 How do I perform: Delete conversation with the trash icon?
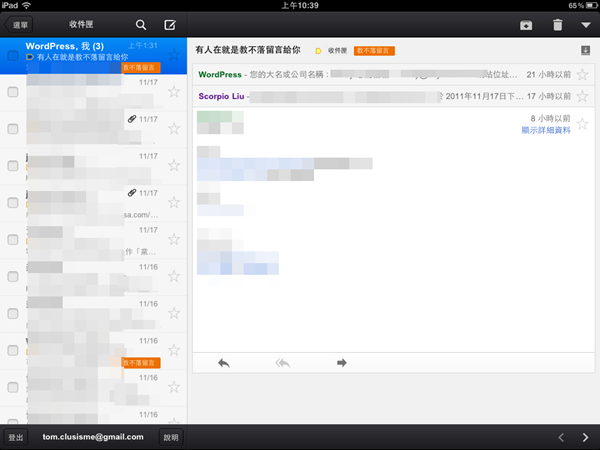pos(557,25)
